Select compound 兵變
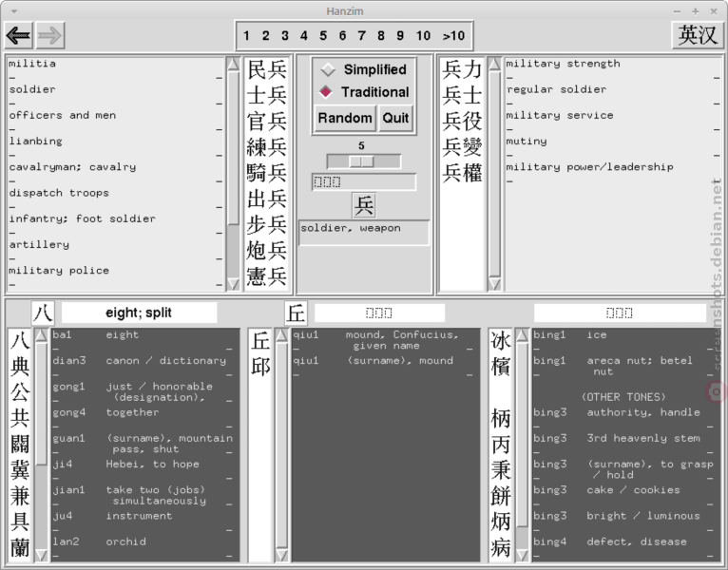The width and height of the screenshot is (728, 570). tap(462, 147)
